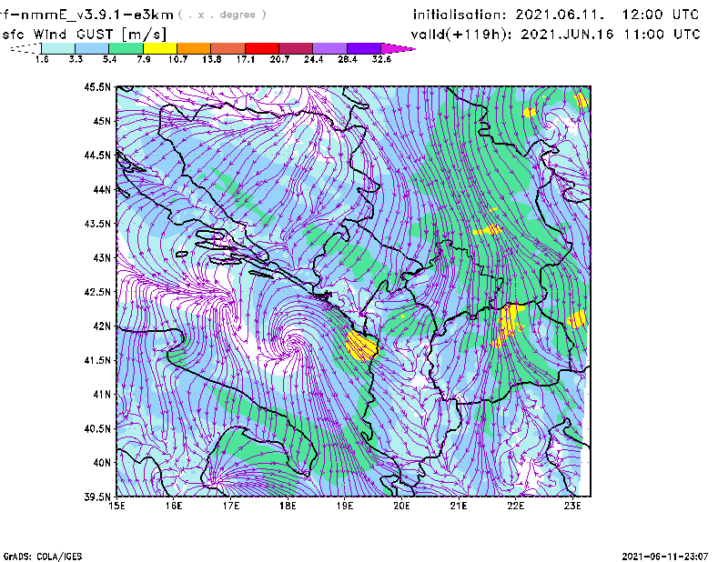Image resolution: width=728 pixels, height=562 pixels.
Task: Click the legend value 24.4
Action: [313, 59]
